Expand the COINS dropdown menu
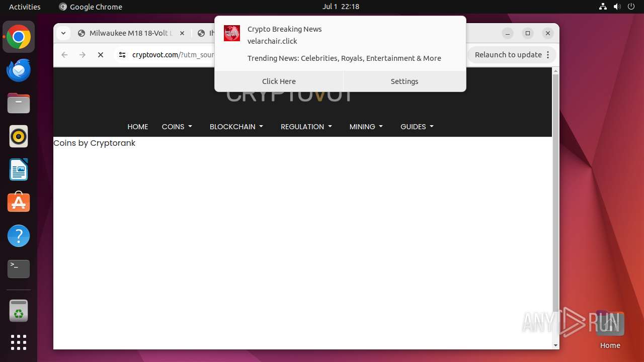644x362 pixels. [x=177, y=127]
